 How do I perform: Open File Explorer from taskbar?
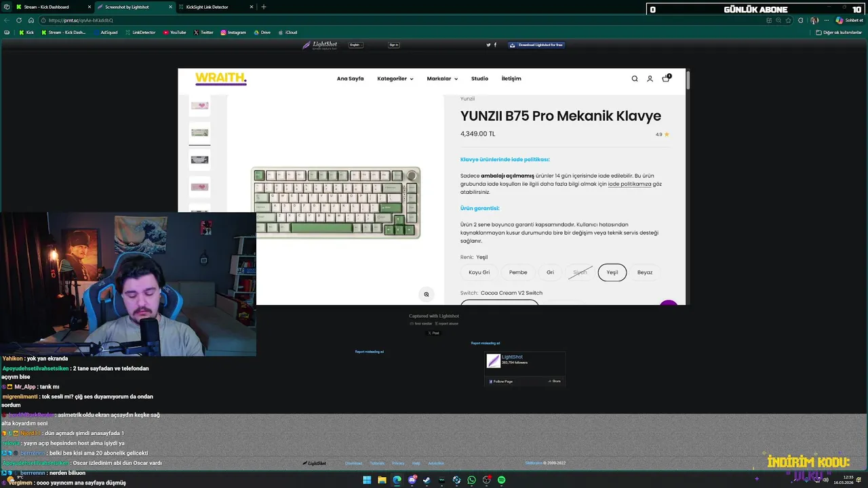point(382,480)
